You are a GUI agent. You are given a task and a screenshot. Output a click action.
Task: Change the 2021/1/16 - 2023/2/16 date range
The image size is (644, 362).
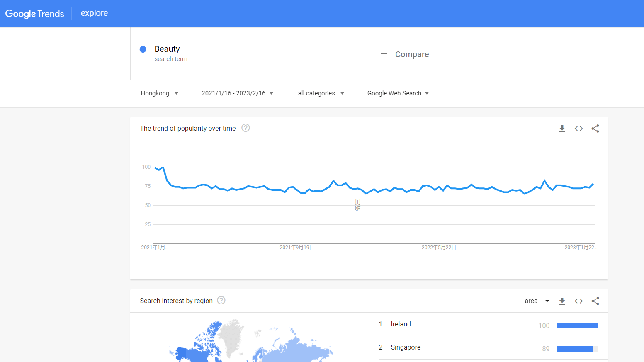pos(238,93)
